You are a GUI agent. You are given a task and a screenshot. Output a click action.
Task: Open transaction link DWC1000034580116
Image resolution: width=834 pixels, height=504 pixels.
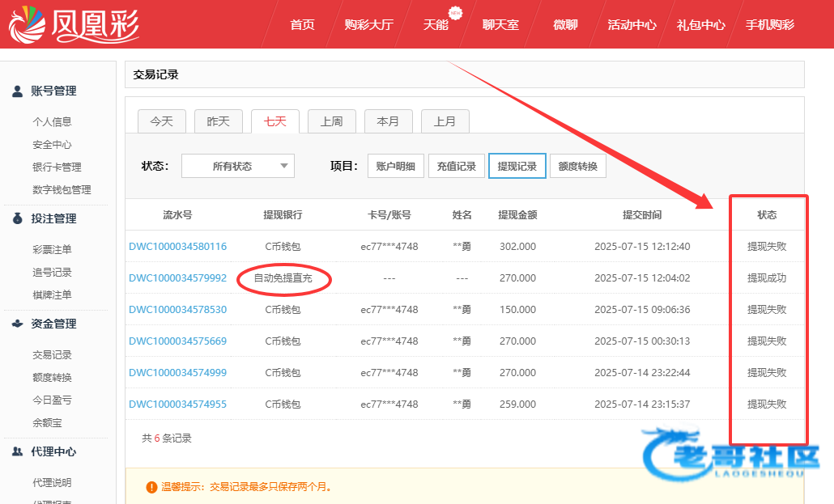(177, 247)
